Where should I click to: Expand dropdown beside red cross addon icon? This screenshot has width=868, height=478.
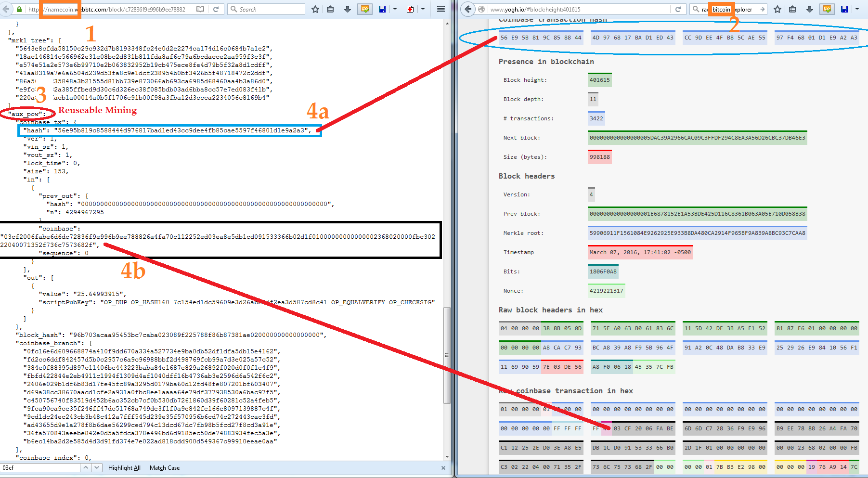tap(423, 9)
